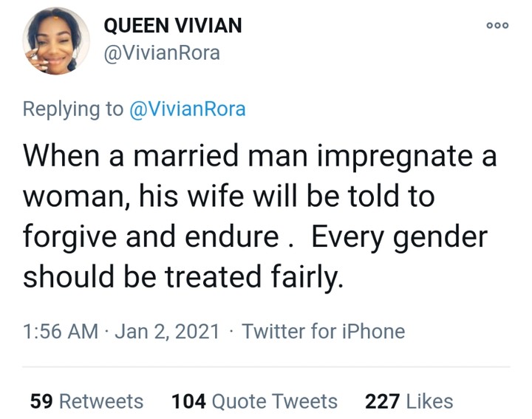Click the words "Every gender" in the tweet

click(399, 238)
